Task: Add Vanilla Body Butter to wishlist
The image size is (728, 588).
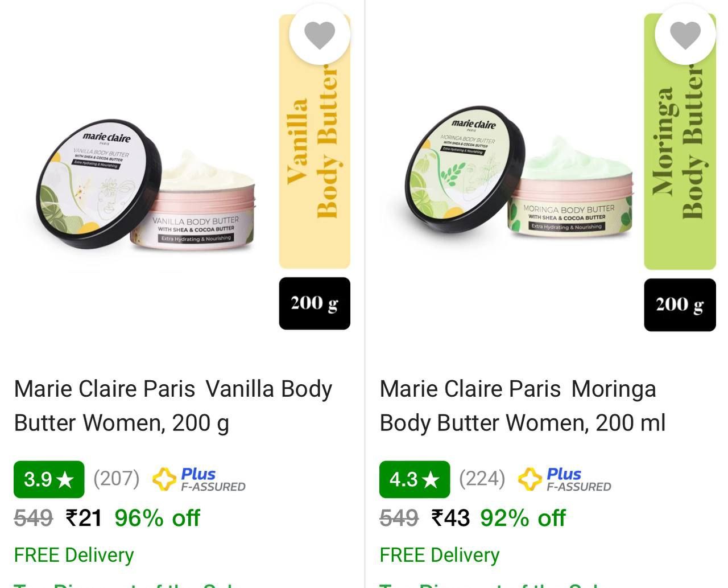Action: 320,35
